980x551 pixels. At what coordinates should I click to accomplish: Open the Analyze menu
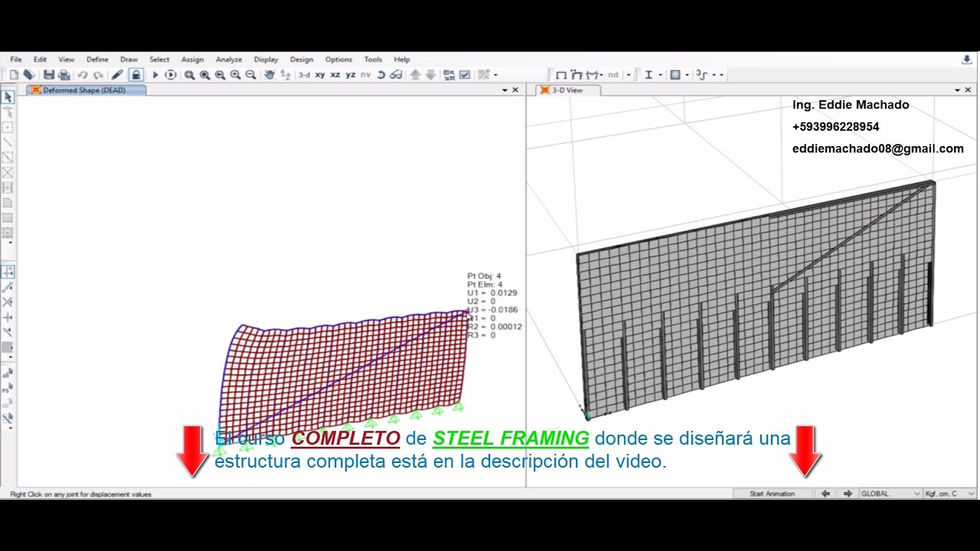[x=229, y=59]
